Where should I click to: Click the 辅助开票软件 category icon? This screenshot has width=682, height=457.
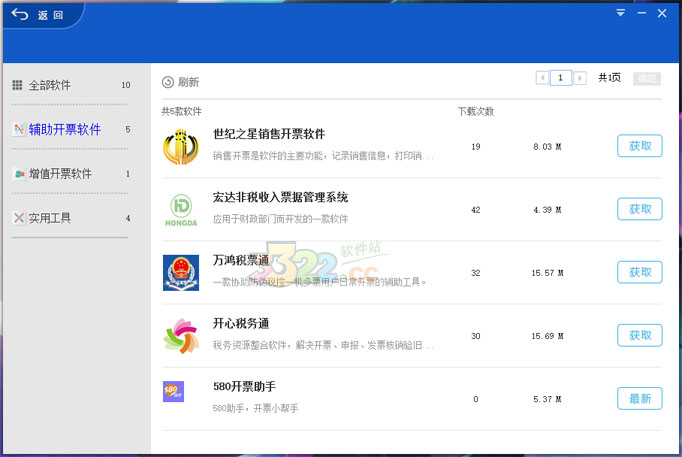19,129
